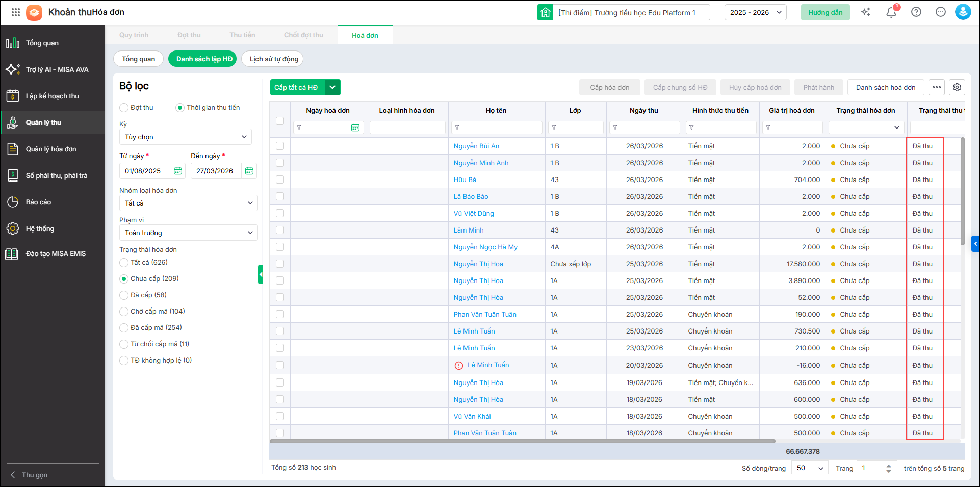
Task: Open the notifications bell
Action: (891, 12)
